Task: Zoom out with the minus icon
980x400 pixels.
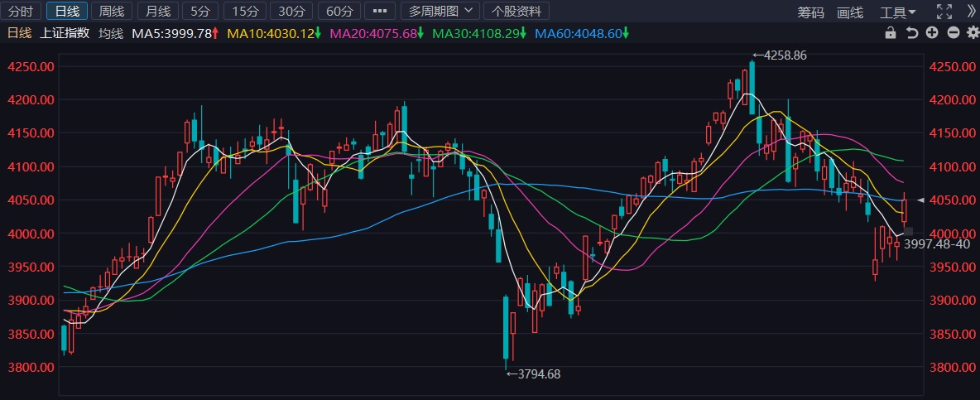Action: click(954, 34)
